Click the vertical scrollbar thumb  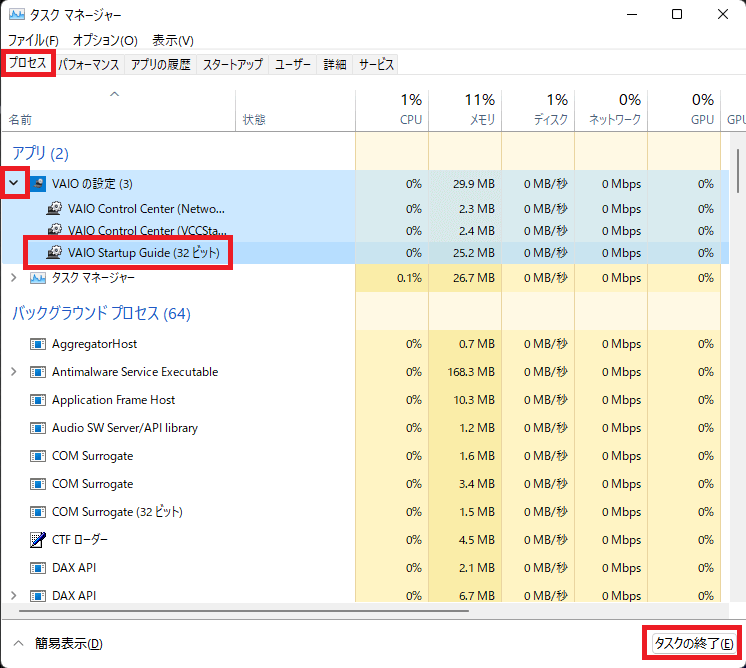(738, 171)
